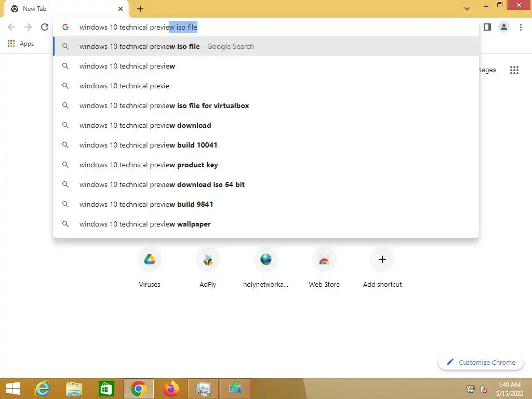The height and width of the screenshot is (399, 532).
Task: Open the system monitor taskbar app
Action: tap(203, 389)
